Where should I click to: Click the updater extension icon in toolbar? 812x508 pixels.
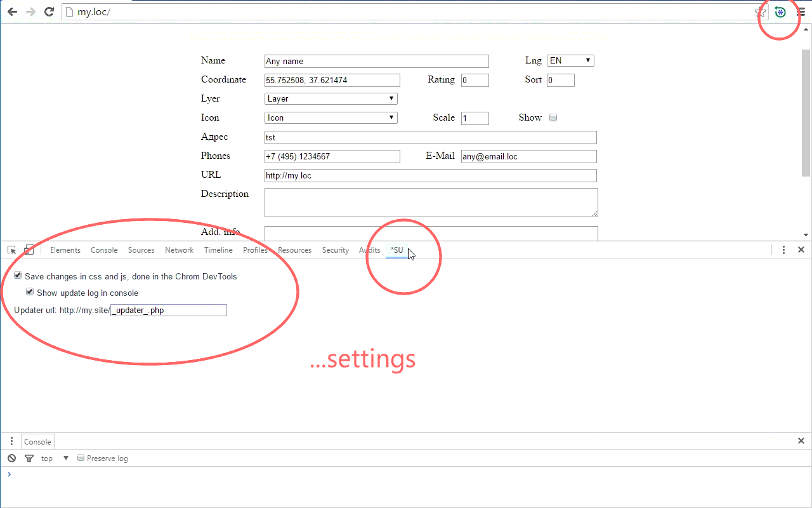tap(780, 12)
